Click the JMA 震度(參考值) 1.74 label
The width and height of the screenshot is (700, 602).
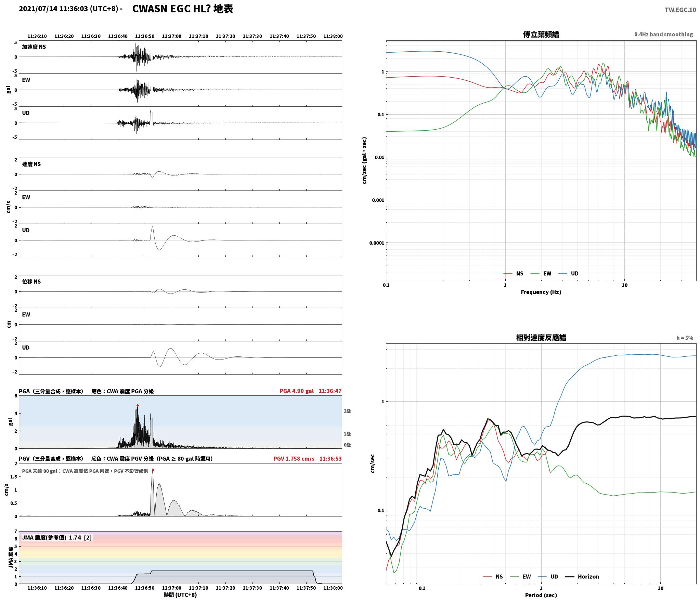tap(52, 538)
